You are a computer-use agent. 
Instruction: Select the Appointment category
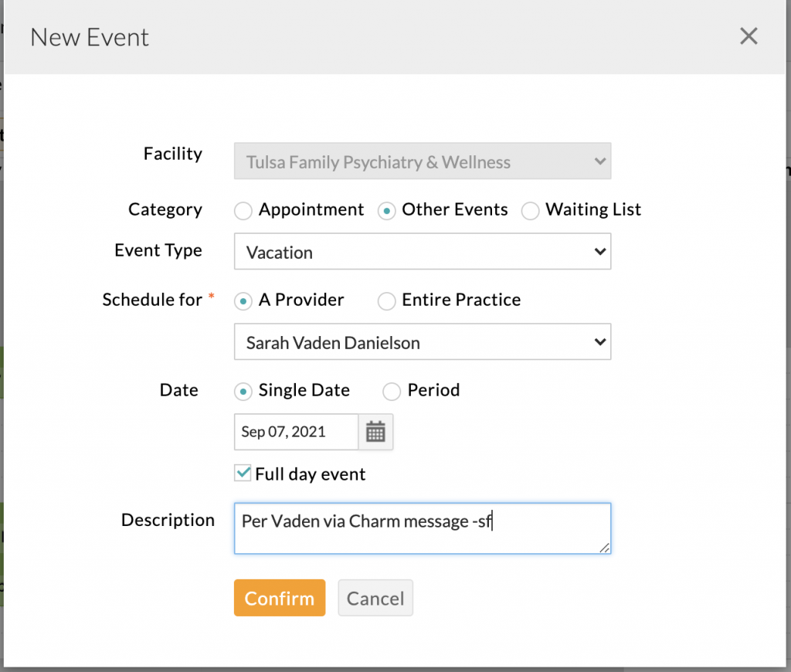pyautogui.click(x=243, y=210)
